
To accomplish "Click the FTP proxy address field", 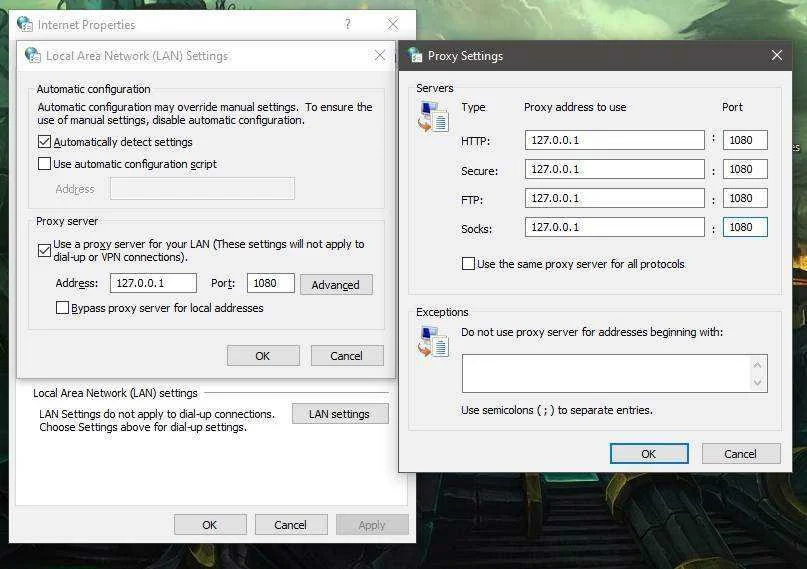I will point(615,198).
